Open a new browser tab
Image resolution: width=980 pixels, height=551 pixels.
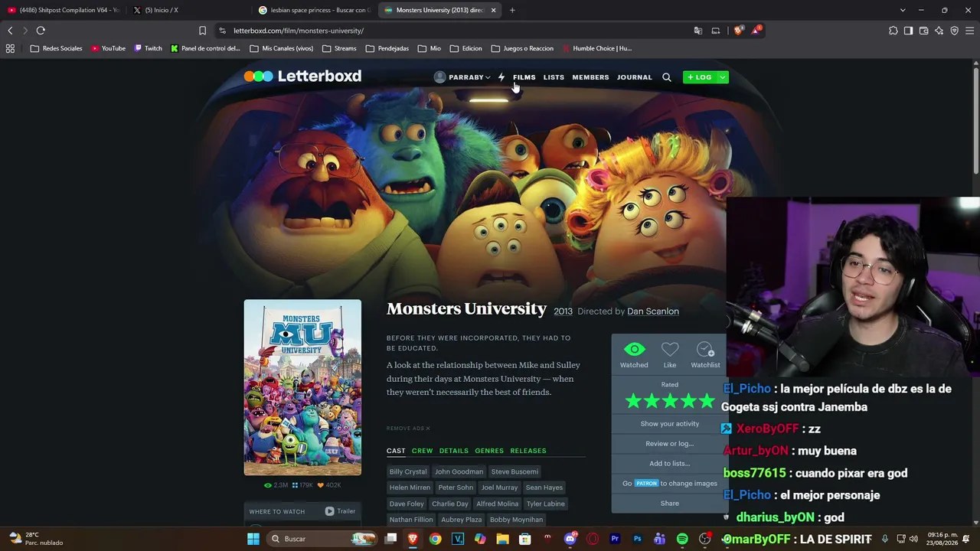(x=512, y=10)
